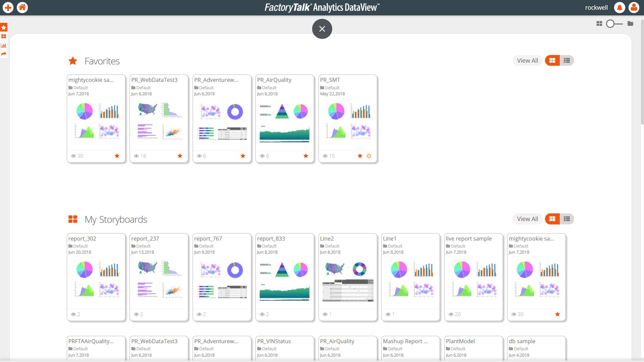Click Default folder icon on Line1 card
This screenshot has height=362, width=644.
385,246
